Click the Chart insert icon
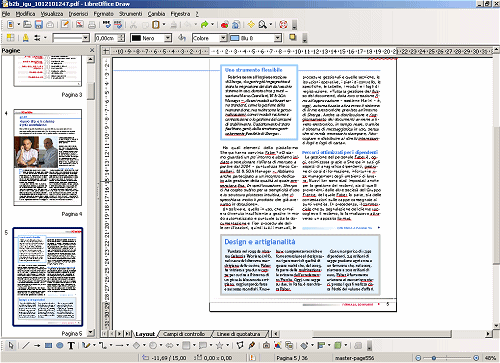Screen dimensions: 500x363 [x=225, y=24]
